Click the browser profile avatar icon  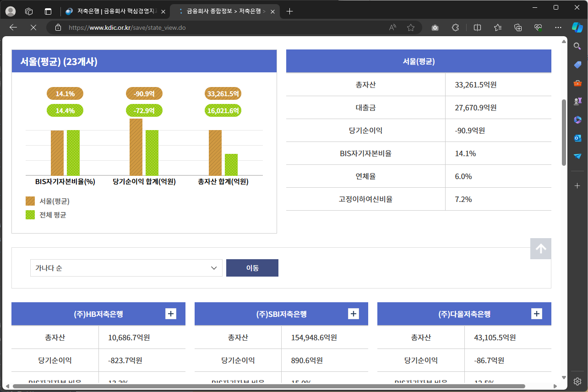[10, 11]
